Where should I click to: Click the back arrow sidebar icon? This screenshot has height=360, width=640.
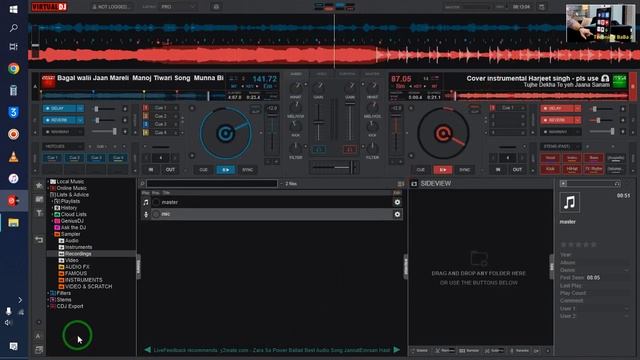39,240
